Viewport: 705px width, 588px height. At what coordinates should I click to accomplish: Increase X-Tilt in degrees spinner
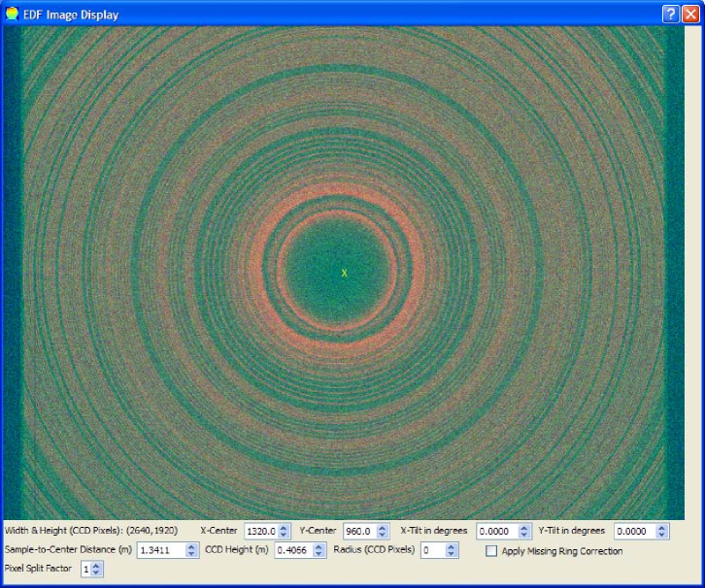pyautogui.click(x=524, y=528)
